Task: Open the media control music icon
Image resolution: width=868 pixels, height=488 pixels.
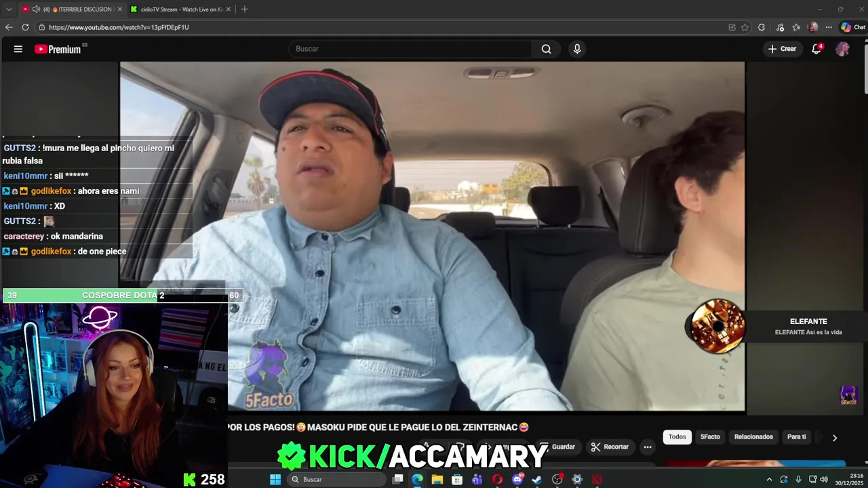Action: 781,27
